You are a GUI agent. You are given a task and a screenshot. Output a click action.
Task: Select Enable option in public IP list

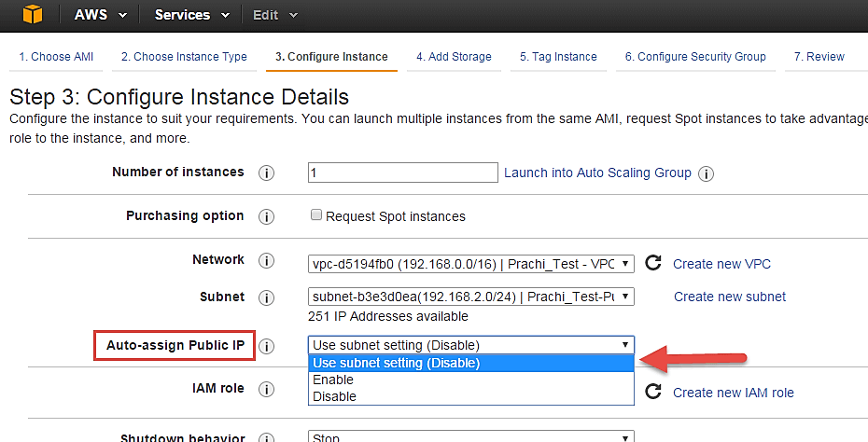coord(333,380)
